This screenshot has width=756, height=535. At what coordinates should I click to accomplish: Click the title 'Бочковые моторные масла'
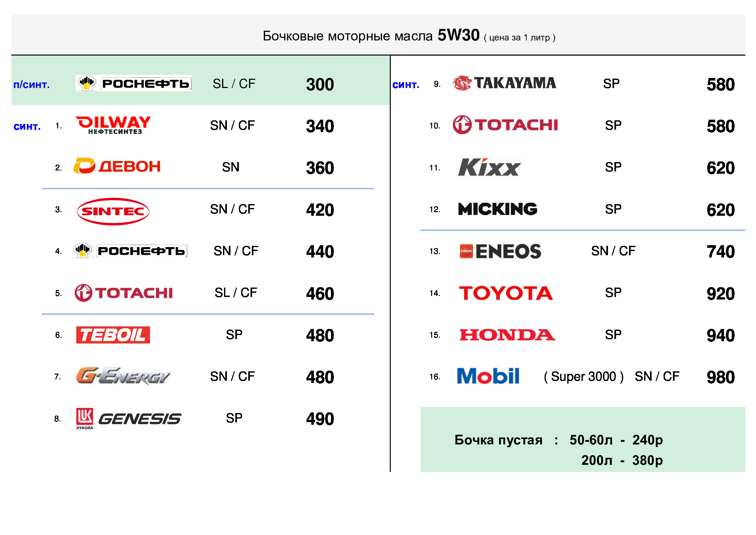click(347, 36)
